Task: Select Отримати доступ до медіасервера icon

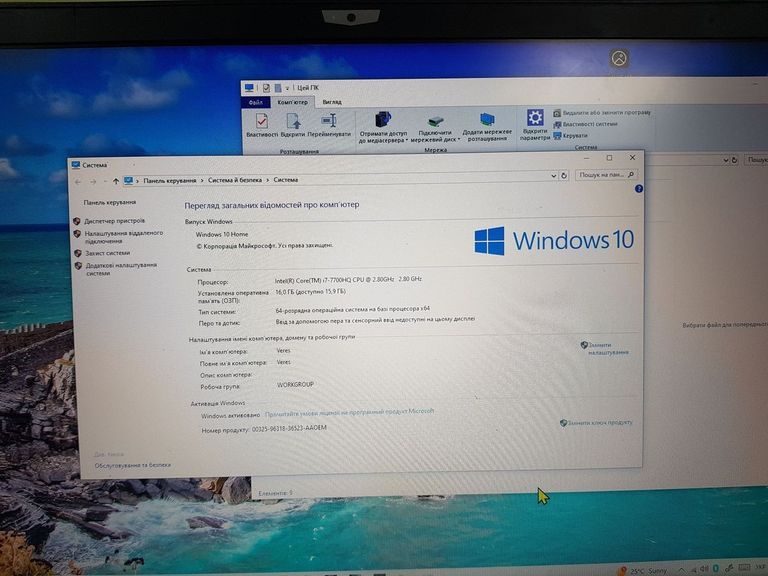Action: coord(383,127)
